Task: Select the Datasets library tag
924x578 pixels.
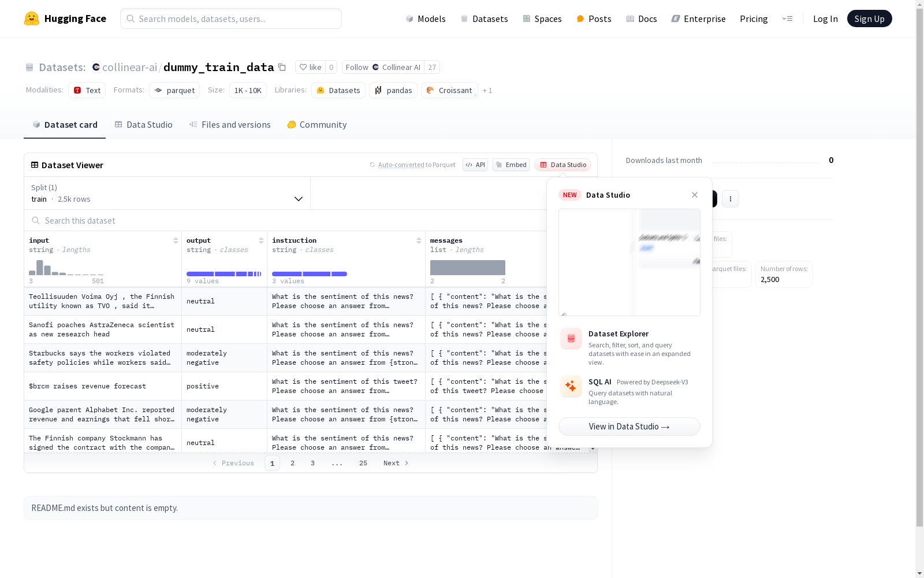Action: [x=338, y=90]
